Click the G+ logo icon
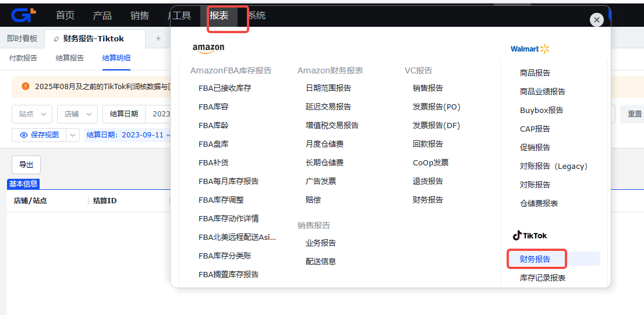Viewport: 644px width, 315px height. coord(23,15)
